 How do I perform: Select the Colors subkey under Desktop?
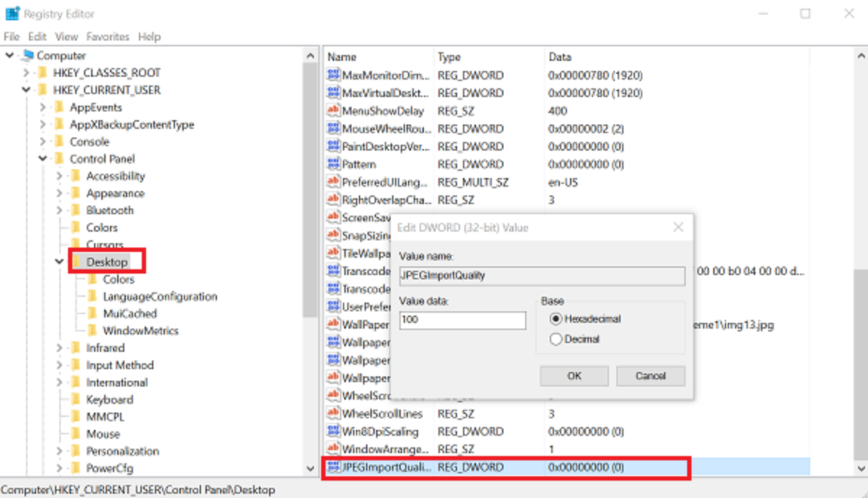click(x=119, y=279)
